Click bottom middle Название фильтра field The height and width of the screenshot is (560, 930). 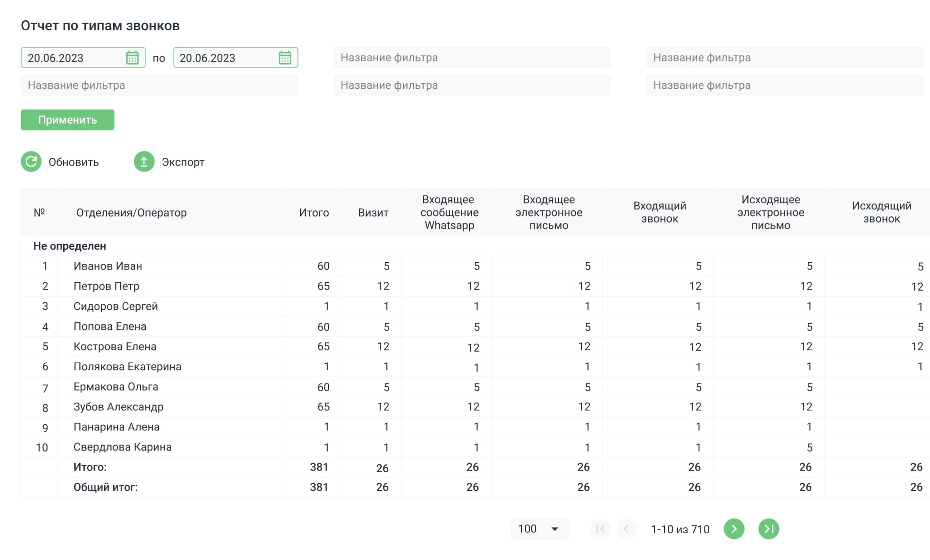tap(472, 85)
